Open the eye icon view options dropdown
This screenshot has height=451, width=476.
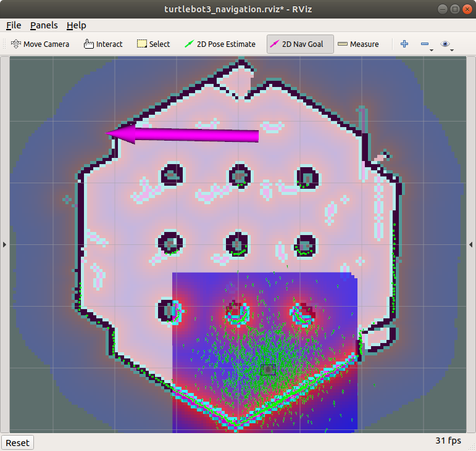click(446, 44)
